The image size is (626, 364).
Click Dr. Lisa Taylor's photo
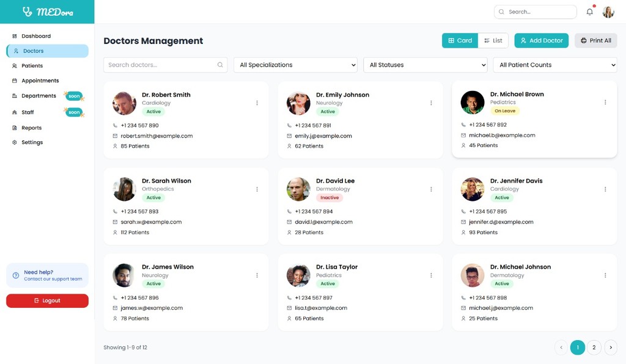point(298,275)
